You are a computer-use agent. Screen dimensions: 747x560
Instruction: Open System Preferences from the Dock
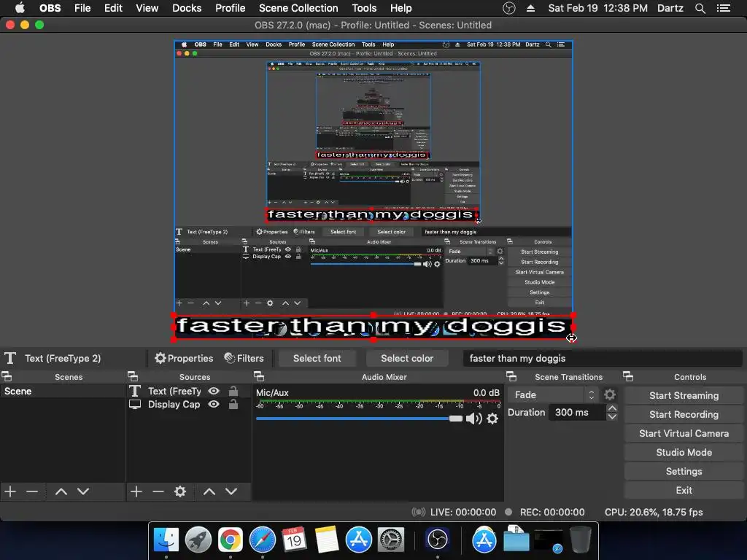click(x=391, y=540)
